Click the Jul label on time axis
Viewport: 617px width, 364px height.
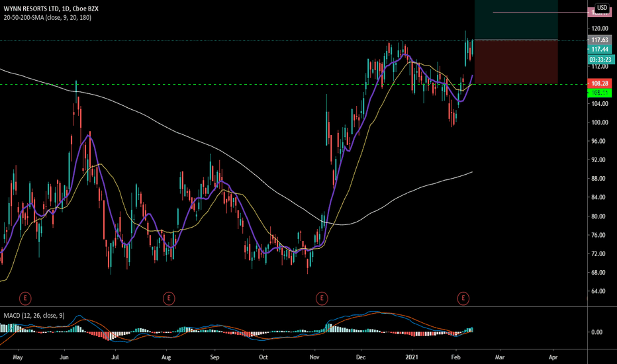click(115, 357)
